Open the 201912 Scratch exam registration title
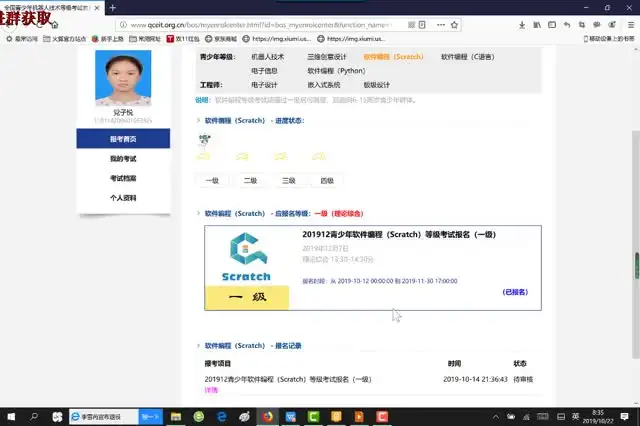The image size is (640, 426). point(399,235)
